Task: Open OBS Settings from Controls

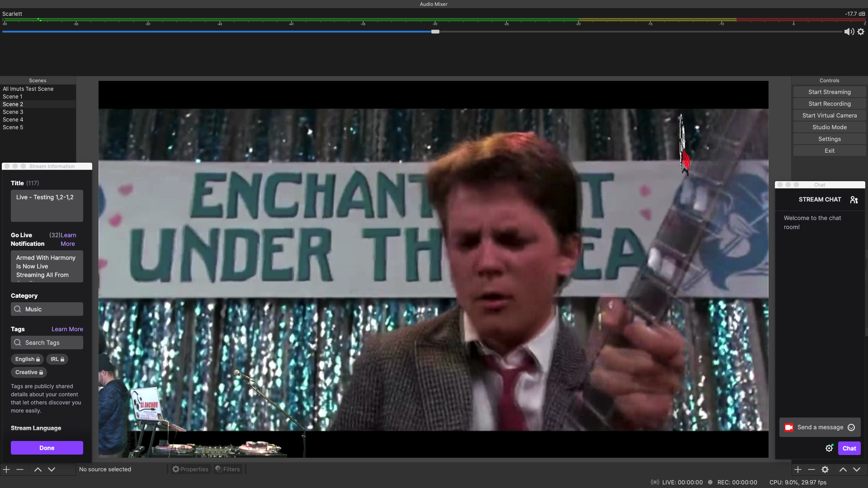Action: 830,139
